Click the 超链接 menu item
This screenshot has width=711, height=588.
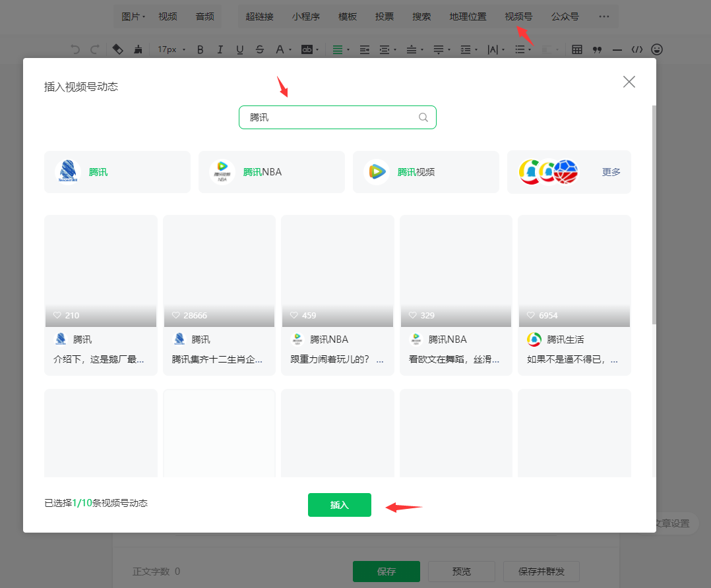point(259,16)
